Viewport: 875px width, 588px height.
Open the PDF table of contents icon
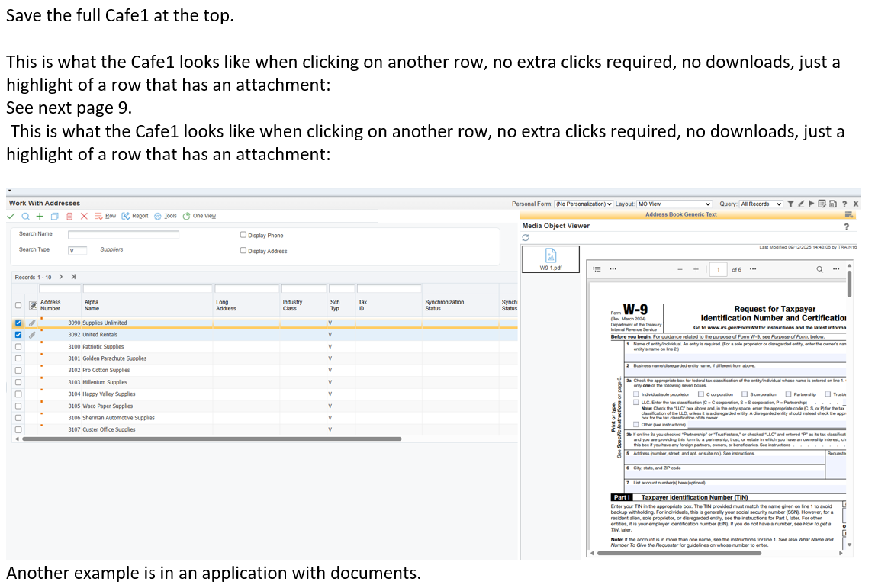pos(598,269)
